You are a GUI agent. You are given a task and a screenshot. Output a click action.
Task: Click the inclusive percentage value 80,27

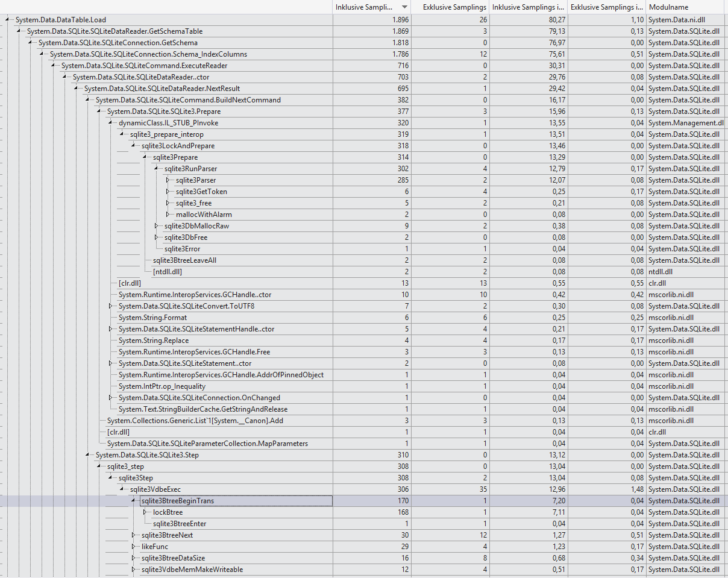click(x=556, y=20)
